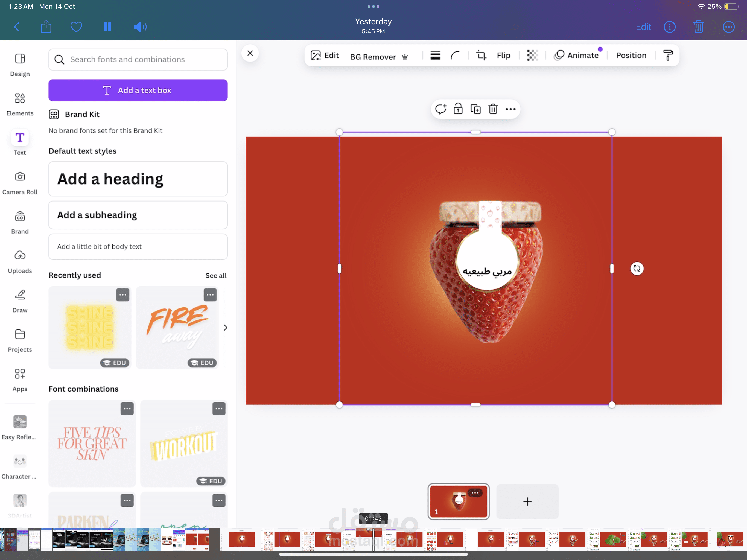Click the corner rounding icon

pos(455,56)
